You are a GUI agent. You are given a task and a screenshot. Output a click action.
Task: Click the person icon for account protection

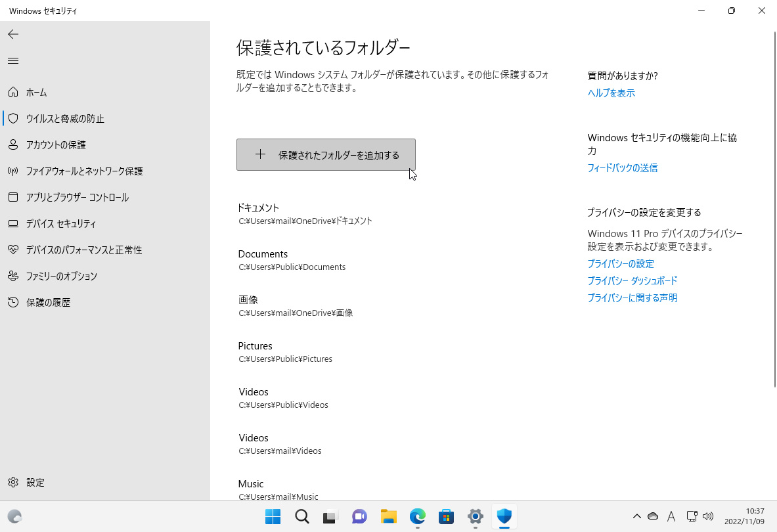(x=13, y=144)
